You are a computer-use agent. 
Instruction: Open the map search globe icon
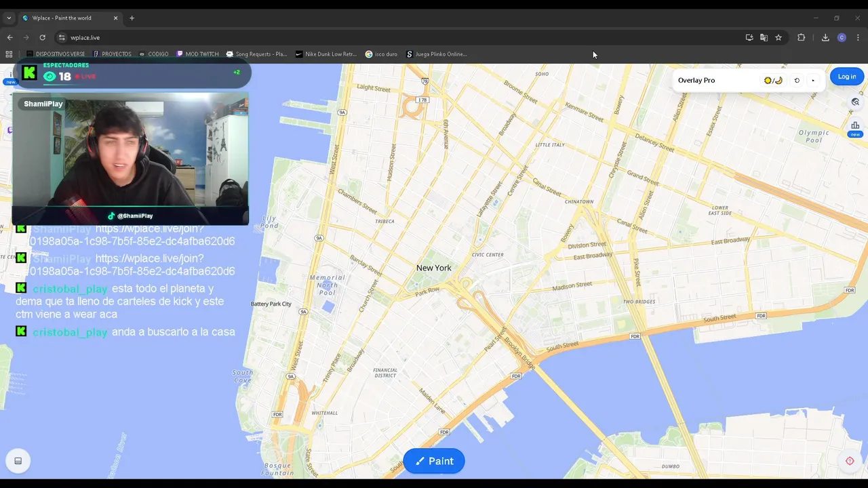[855, 102]
